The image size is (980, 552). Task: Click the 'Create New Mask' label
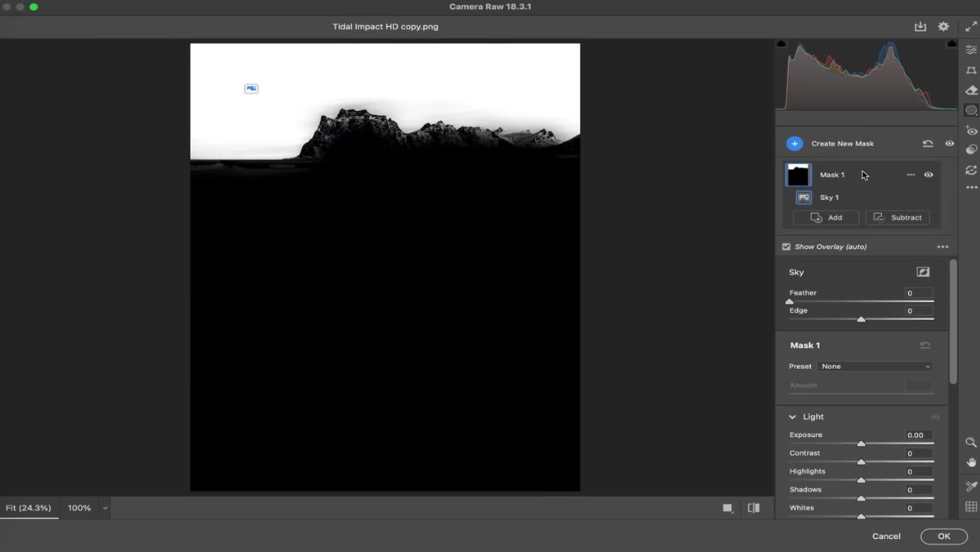[842, 144]
